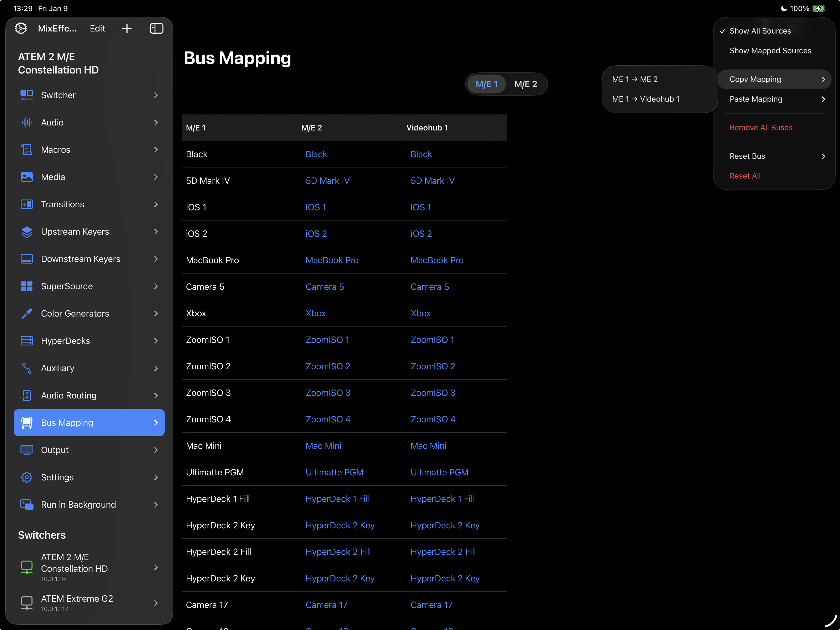Toggle the checked Show All Sources option

coord(760,31)
